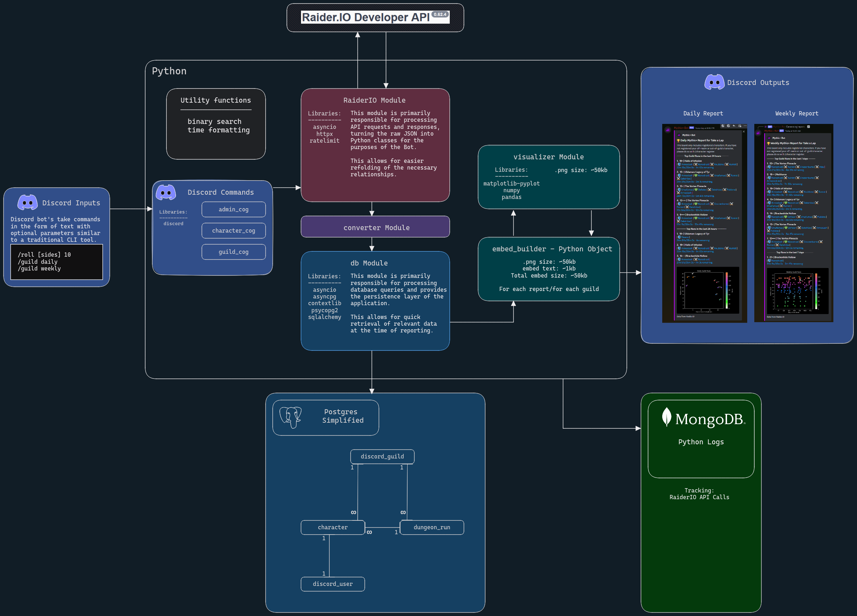Click the discord_user table node
The height and width of the screenshot is (616, 857).
click(x=333, y=584)
